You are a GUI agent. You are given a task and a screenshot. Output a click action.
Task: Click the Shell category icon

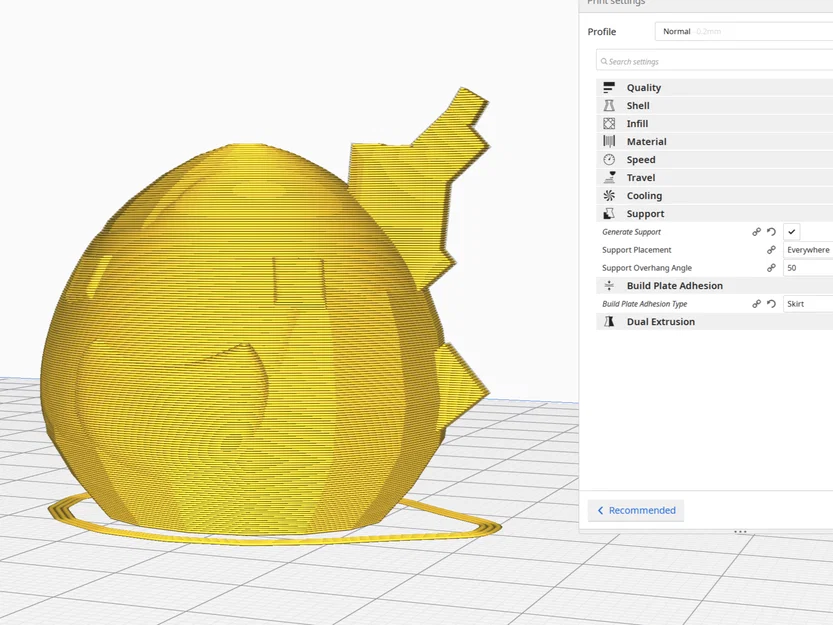pos(609,106)
